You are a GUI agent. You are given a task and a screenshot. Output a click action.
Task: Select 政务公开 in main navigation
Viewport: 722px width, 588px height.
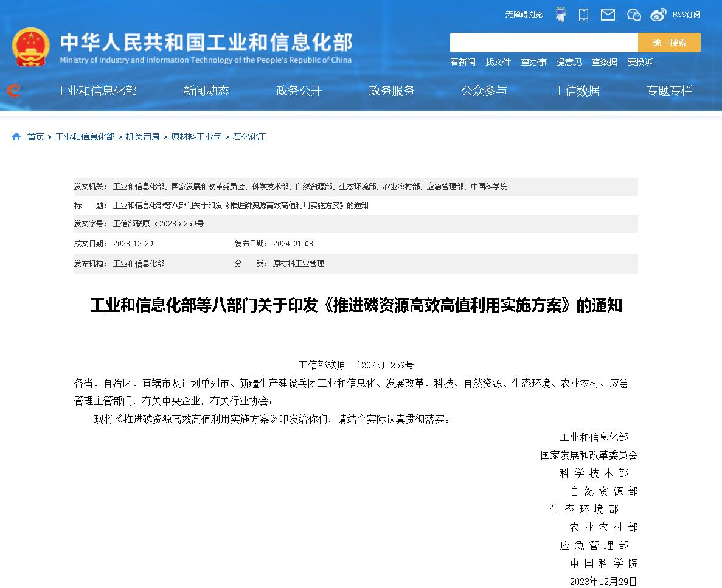pyautogui.click(x=299, y=91)
